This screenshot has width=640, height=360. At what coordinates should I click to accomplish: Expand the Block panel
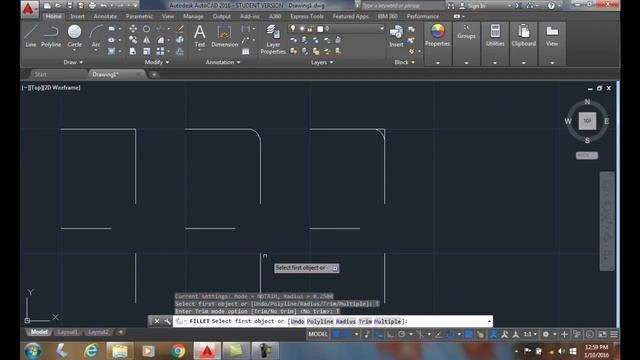404,62
